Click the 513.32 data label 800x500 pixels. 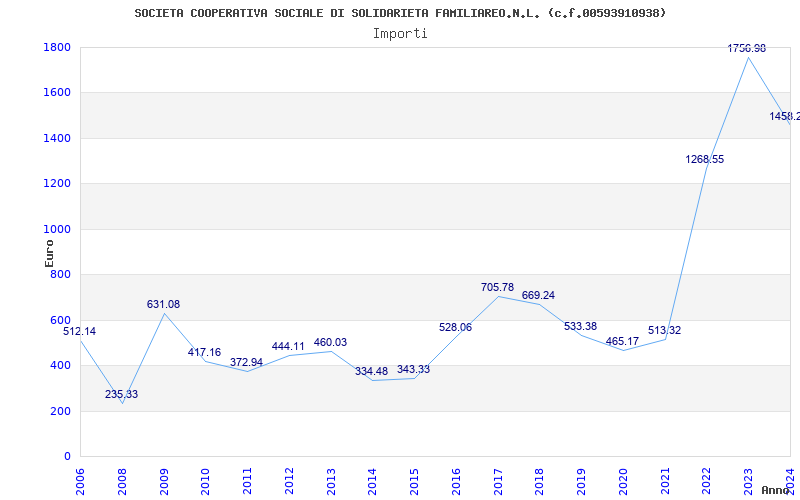click(x=664, y=331)
